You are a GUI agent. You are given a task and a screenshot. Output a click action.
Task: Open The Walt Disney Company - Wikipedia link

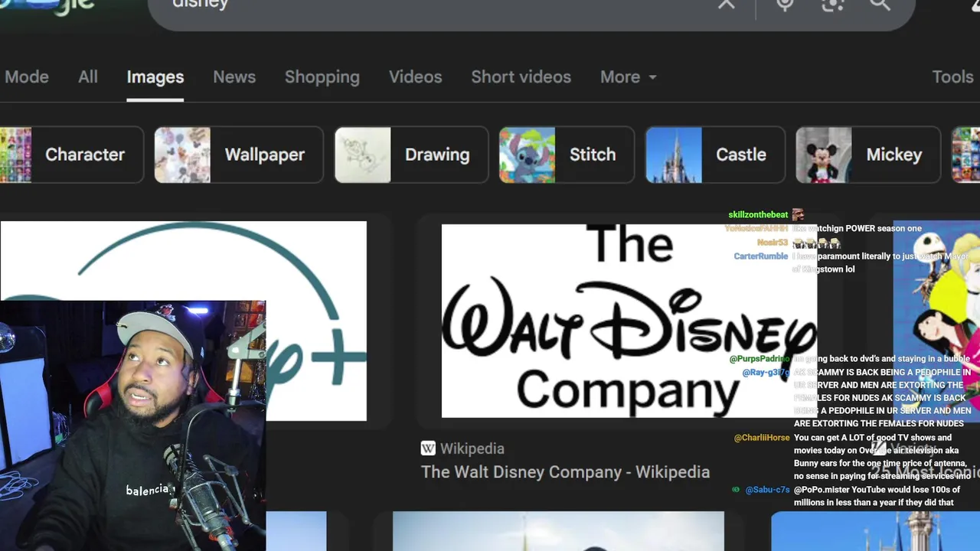tap(566, 472)
